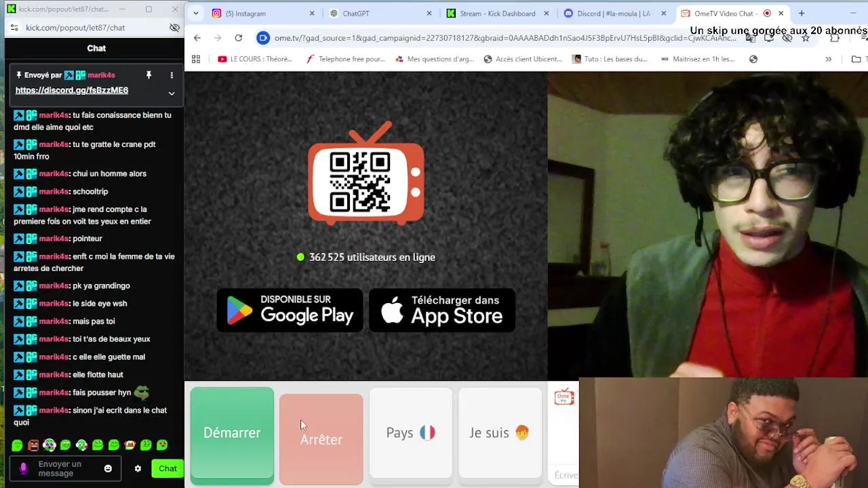The image size is (868, 488).
Task: Unpin the pinned message with pin icon
Action: coord(149,75)
